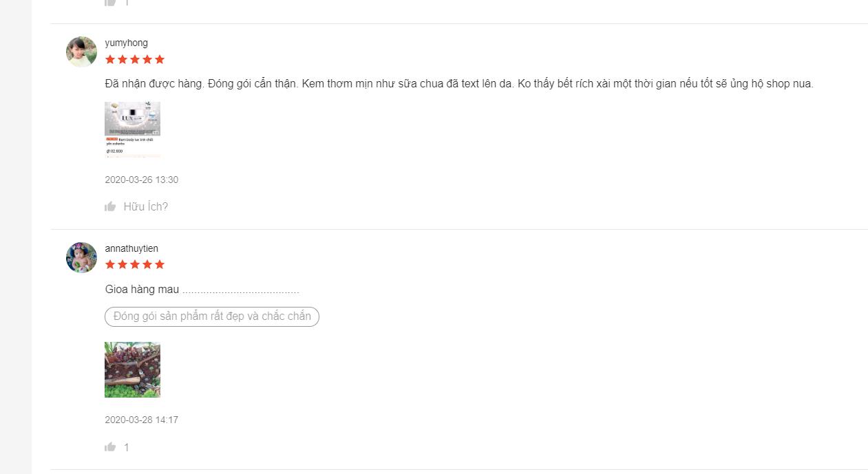The width and height of the screenshot is (868, 474).
Task: Click the review text starting 'Đã nhận được hàng'
Action: pyautogui.click(x=459, y=84)
